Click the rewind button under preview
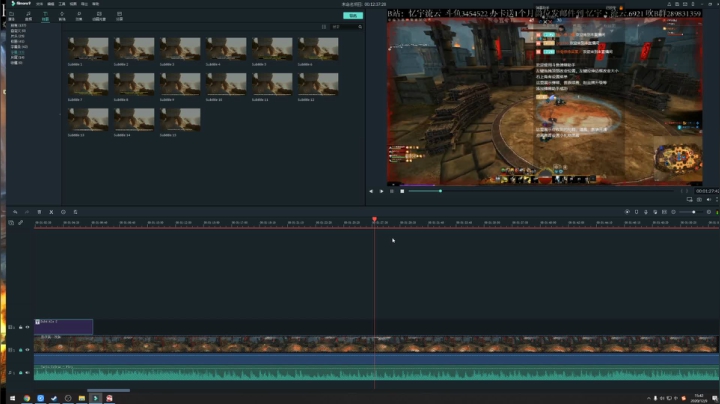720x404 pixels. click(371, 191)
